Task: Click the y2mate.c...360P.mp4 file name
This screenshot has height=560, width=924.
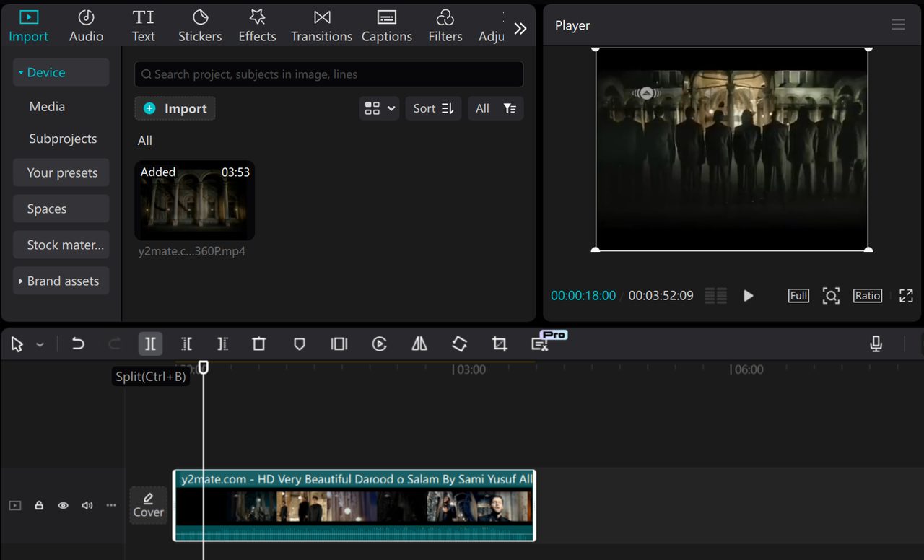Action: [x=192, y=251]
